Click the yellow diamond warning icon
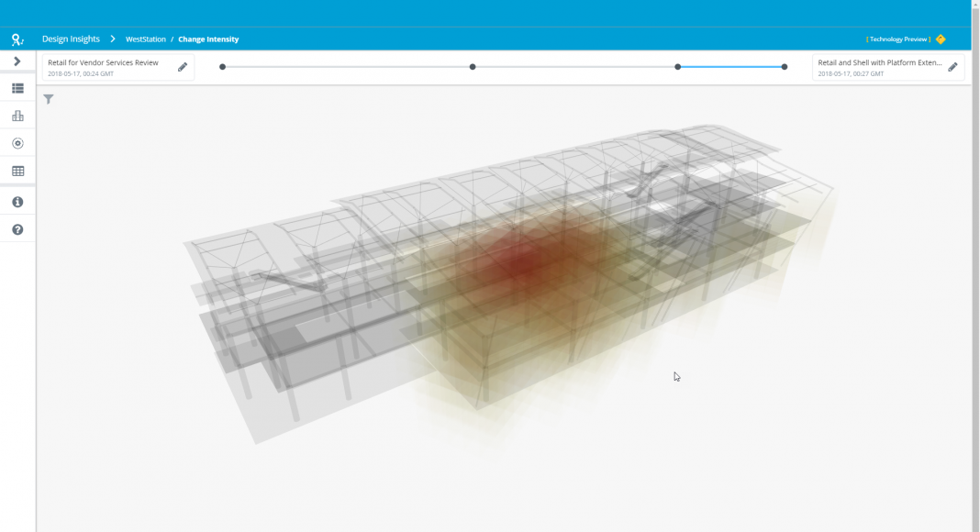This screenshot has width=980, height=532. tap(941, 39)
